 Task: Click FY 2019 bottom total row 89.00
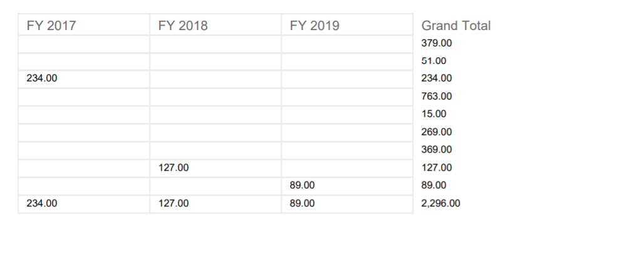pos(303,203)
